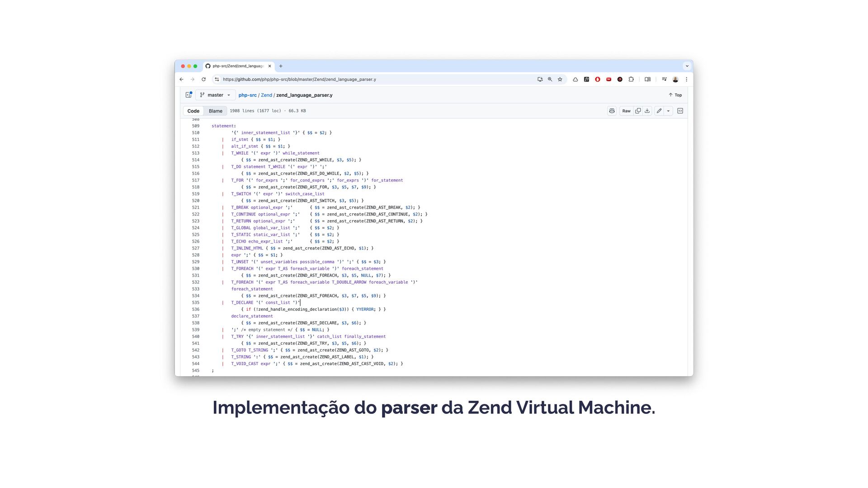Click ZEND_AST_DO_WHILE on line 516
This screenshot has height=488, width=868.
tap(318, 174)
